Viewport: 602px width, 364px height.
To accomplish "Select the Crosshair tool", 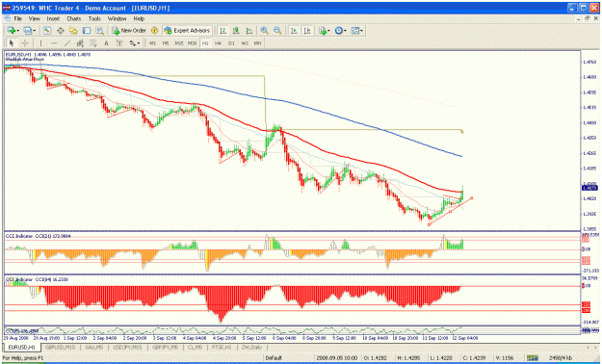I will tap(25, 43).
